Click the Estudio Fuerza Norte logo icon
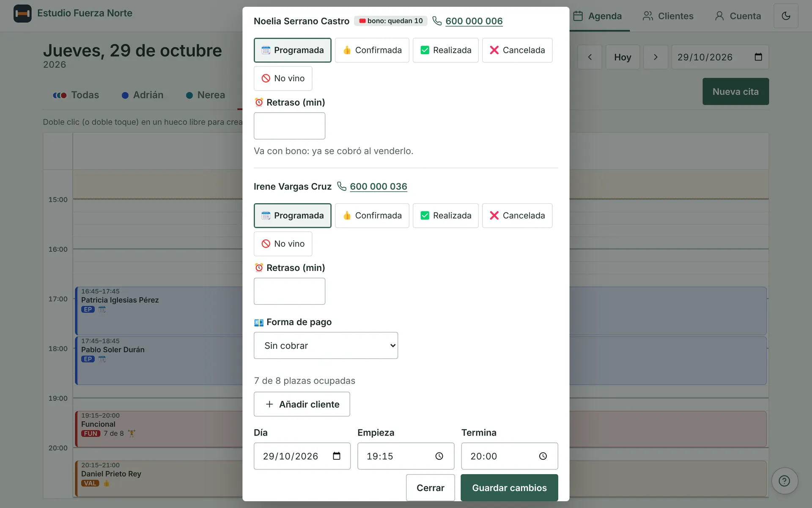Image resolution: width=812 pixels, height=508 pixels. point(22,14)
